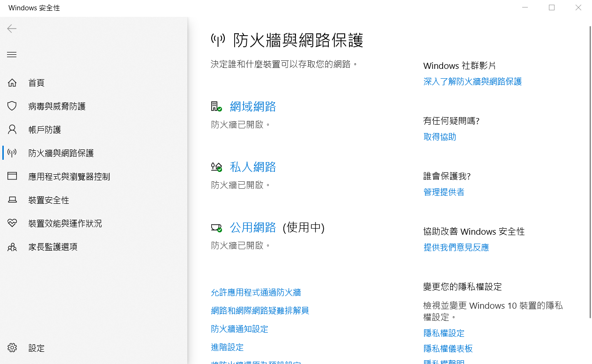The height and width of the screenshot is (364, 592).
Task: Click 協助改善 Windows 安全性 heading
Action: 474,231
